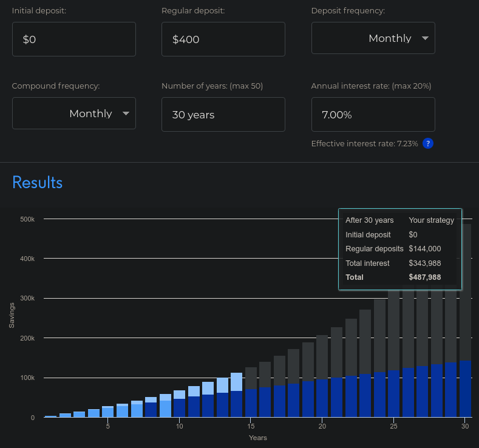Click the year 1 bar in chart
Viewport: 479px width, 448px height.
[x=51, y=416]
